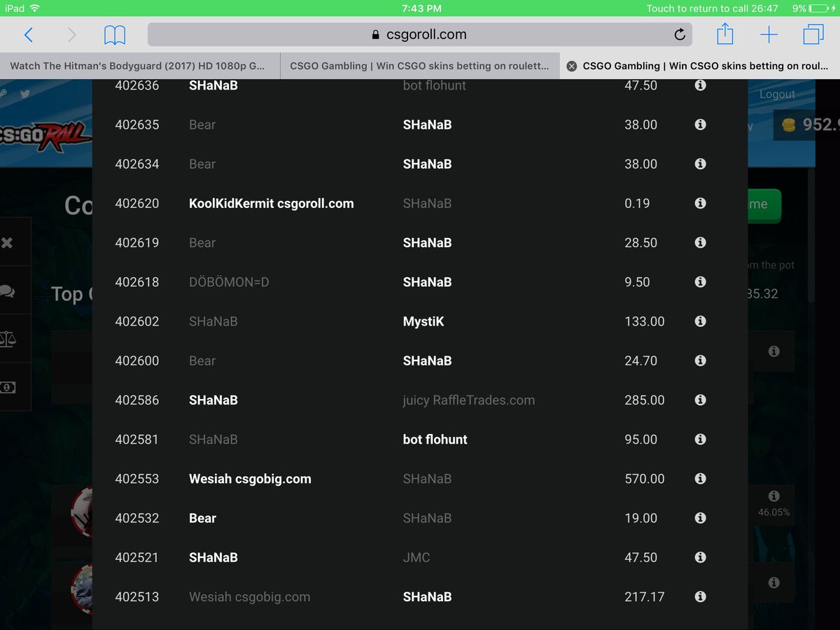This screenshot has width=840, height=630.
Task: Select the amount 133.00
Action: [x=645, y=321]
